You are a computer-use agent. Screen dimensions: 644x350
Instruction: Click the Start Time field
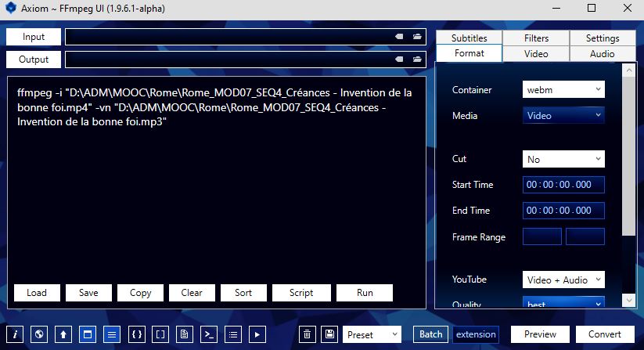[x=563, y=185]
